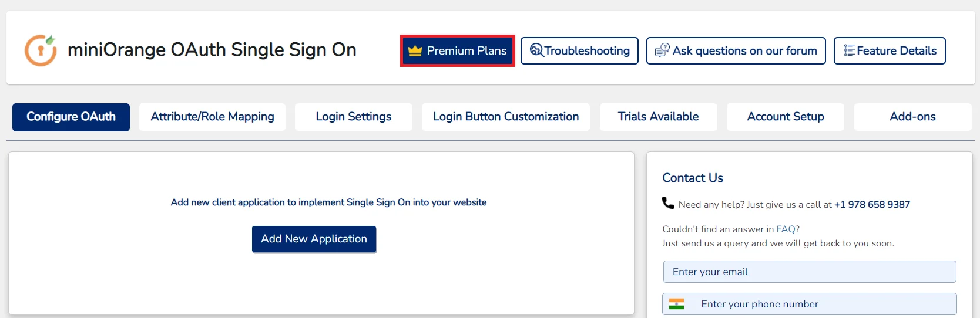Switch to the Login Settings tab
Screen dimensions: 980x318
354,117
